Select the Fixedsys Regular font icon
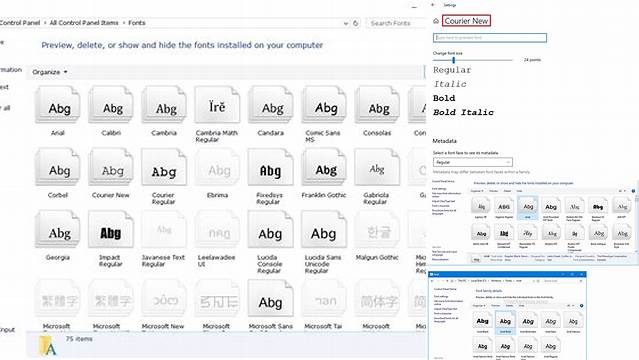This screenshot has height=360, width=639. click(271, 167)
